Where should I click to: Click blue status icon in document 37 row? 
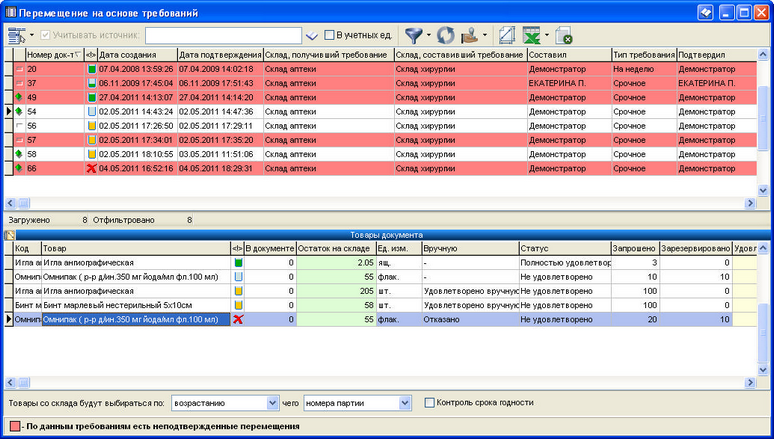(91, 83)
